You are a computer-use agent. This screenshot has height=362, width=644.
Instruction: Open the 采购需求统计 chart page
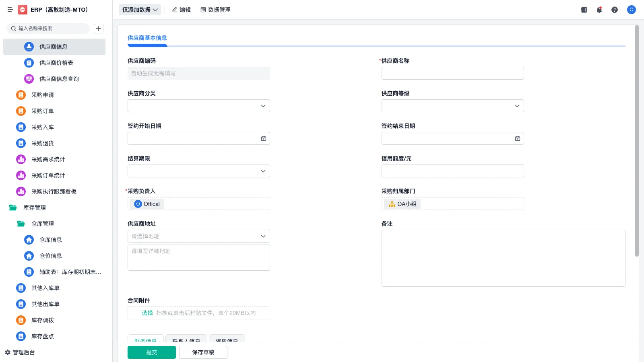pos(47,159)
